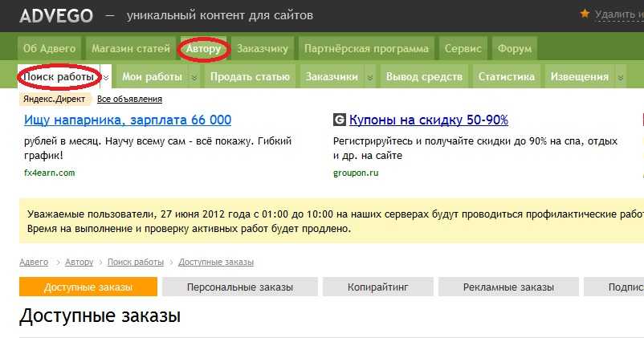The width and height of the screenshot is (644, 338).
Task: Click Поиск работы submenu item
Action: [59, 77]
